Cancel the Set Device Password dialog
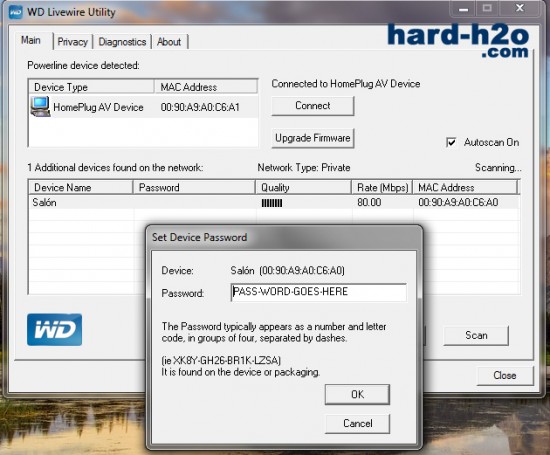This screenshot has height=455, width=550. pos(357,423)
